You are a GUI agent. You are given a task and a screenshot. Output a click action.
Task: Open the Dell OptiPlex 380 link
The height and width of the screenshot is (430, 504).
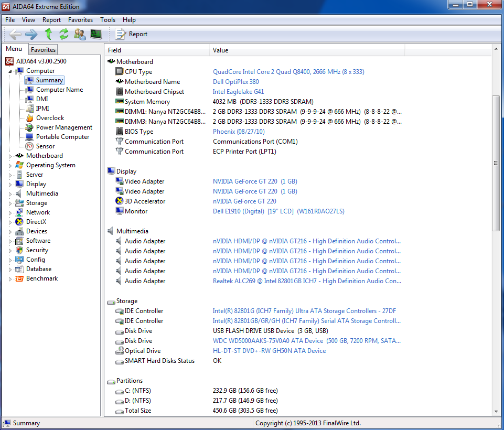(x=236, y=82)
